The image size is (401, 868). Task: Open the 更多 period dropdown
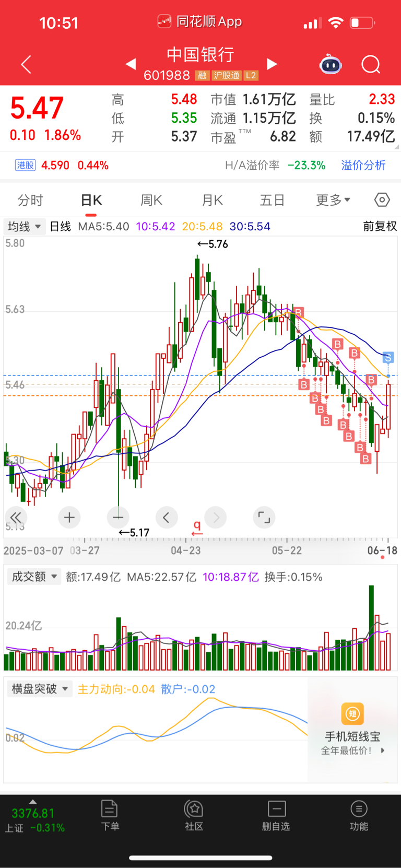[x=333, y=200]
